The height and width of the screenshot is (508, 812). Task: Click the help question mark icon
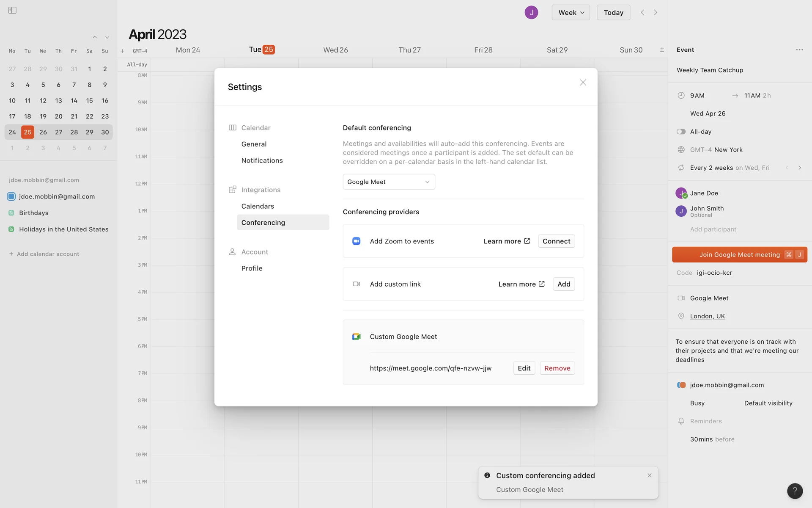(x=795, y=491)
